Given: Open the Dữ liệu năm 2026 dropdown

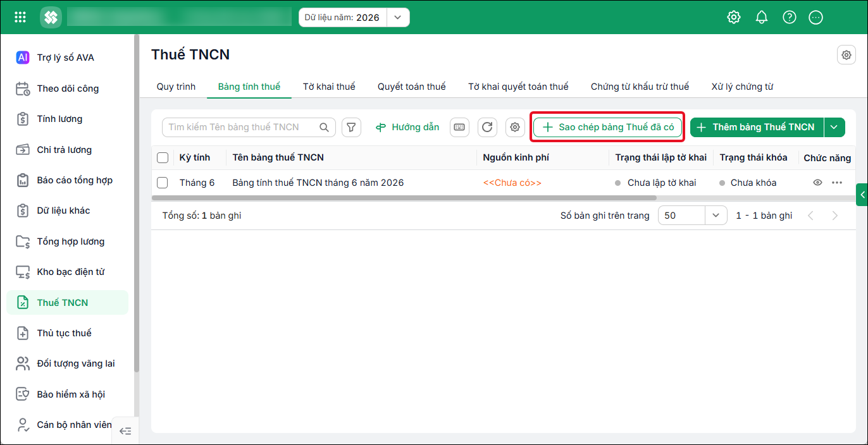Looking at the screenshot, I should [397, 18].
